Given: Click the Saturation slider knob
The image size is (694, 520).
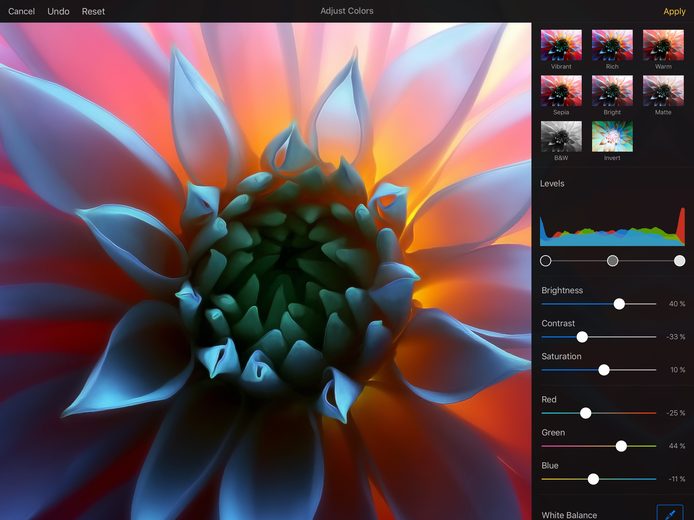Looking at the screenshot, I should coord(604,370).
